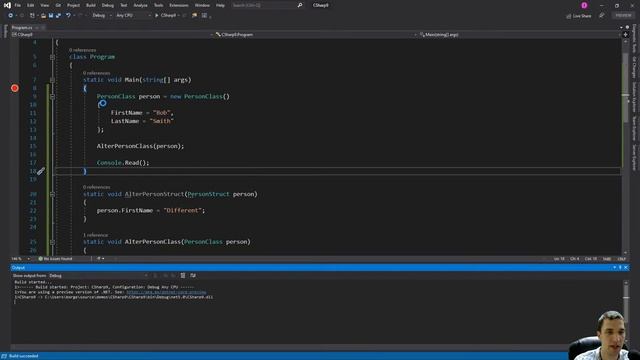The height and width of the screenshot is (360, 640).
Task: Open the user account avatar
Action: pyautogui.click(x=584, y=5)
